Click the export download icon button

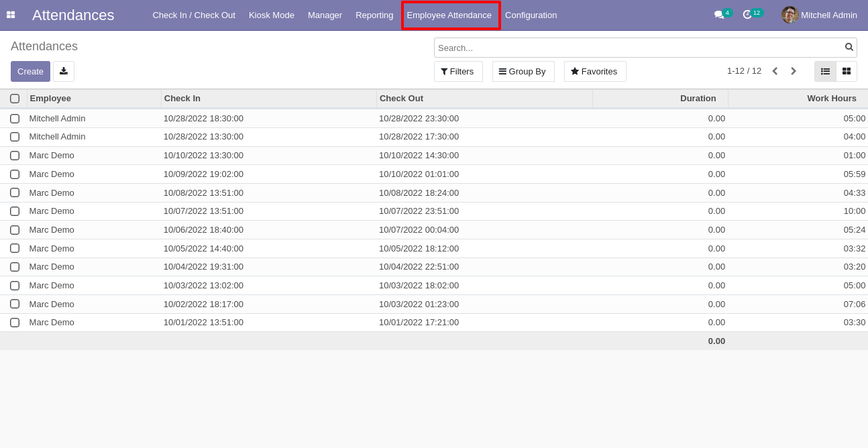(x=64, y=71)
